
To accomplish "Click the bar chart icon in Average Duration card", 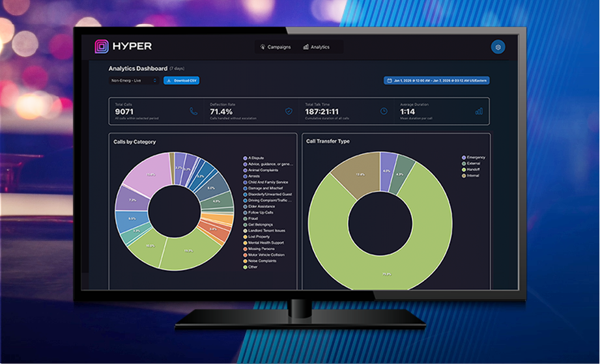I will click(479, 111).
